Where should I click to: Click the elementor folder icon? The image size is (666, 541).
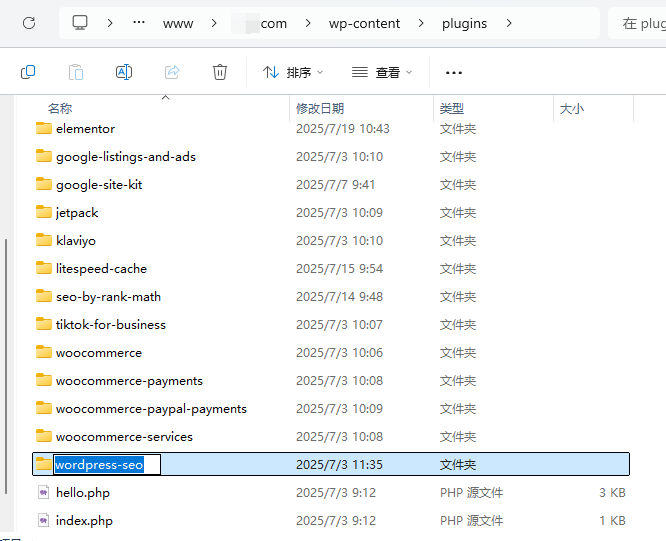pyautogui.click(x=44, y=128)
